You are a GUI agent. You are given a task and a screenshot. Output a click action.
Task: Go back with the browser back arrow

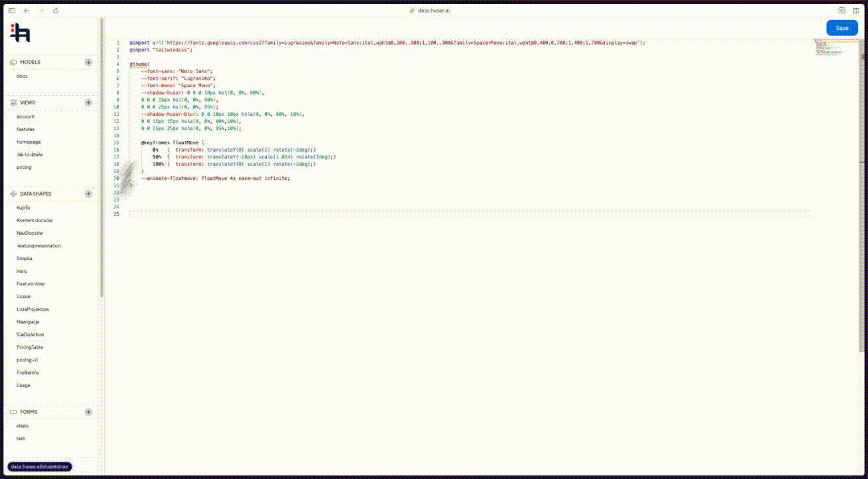click(x=26, y=11)
